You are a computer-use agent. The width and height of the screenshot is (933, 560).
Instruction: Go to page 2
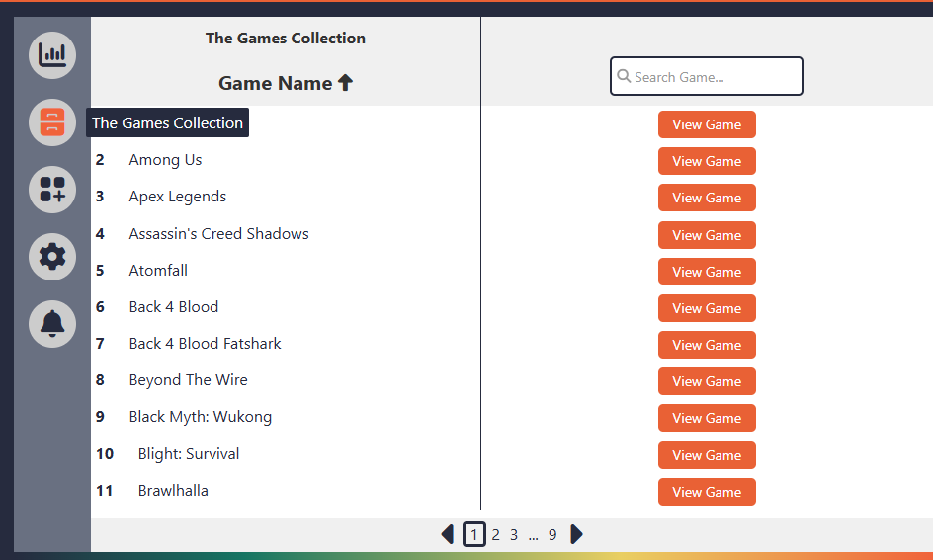[x=496, y=535]
